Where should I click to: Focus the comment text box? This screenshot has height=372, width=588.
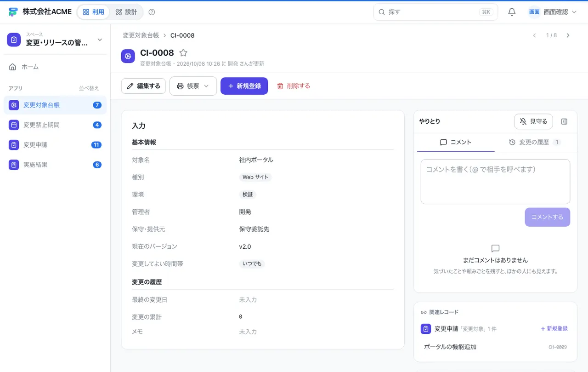[495, 182]
